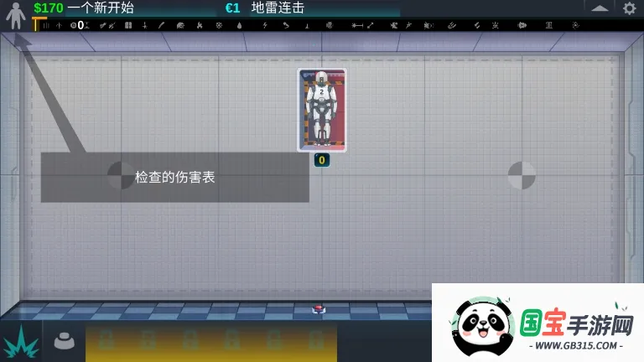Click the $170 money display
The width and height of the screenshot is (644, 362).
click(x=49, y=8)
